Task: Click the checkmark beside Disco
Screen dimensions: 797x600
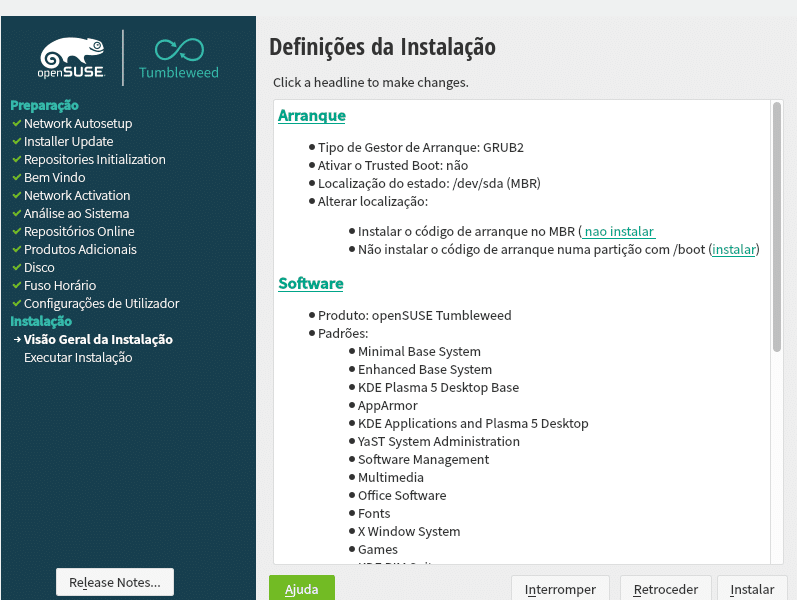Action: (17, 267)
